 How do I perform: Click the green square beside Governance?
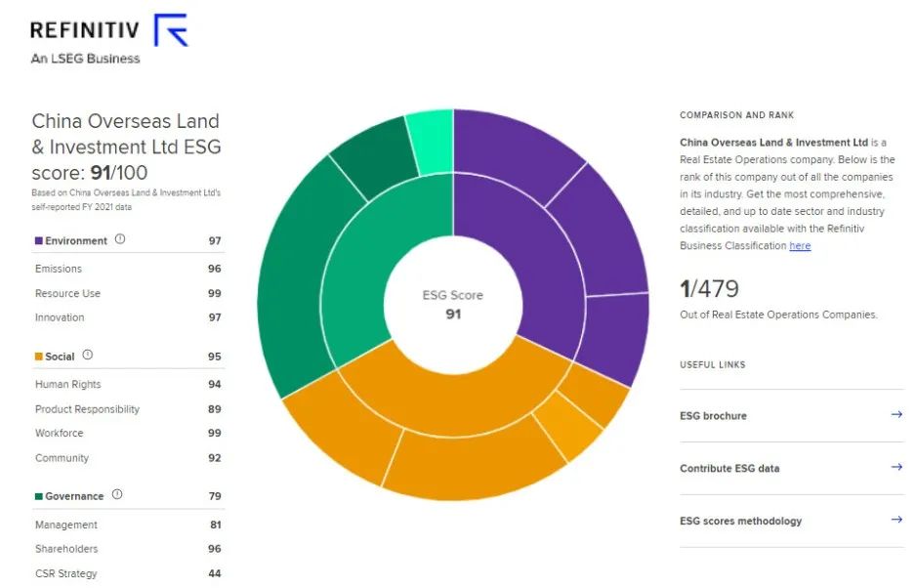(39, 496)
